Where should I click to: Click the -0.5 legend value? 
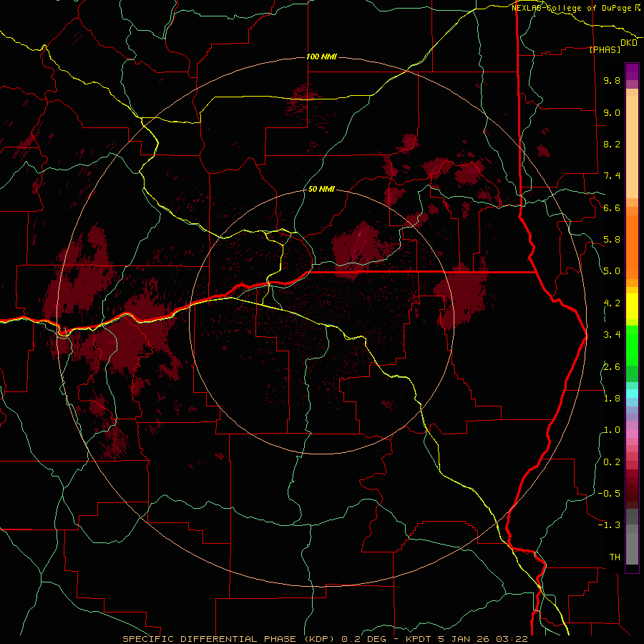(x=609, y=494)
